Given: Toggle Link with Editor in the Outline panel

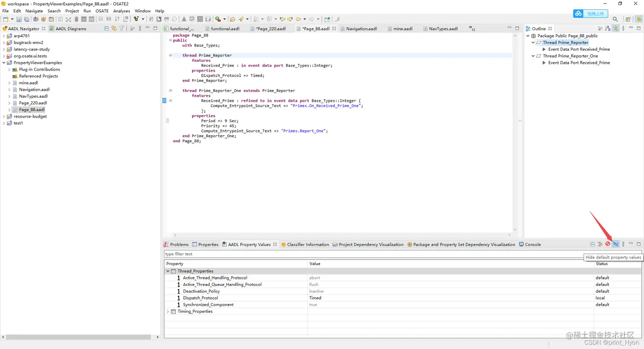Looking at the screenshot, I should pyautogui.click(x=616, y=29).
